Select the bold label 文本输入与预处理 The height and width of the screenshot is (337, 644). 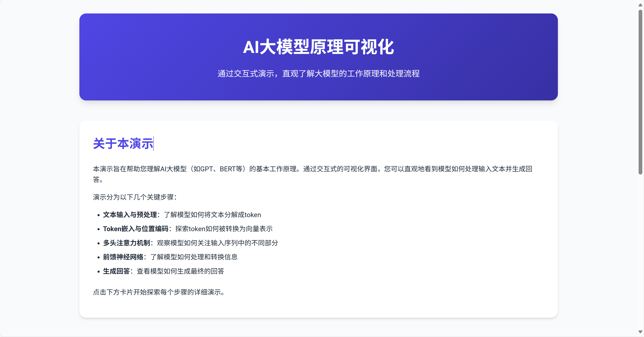130,215
